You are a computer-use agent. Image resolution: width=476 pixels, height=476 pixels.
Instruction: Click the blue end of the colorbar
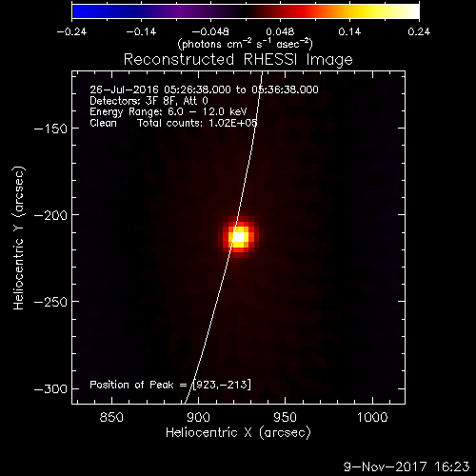[x=79, y=11]
